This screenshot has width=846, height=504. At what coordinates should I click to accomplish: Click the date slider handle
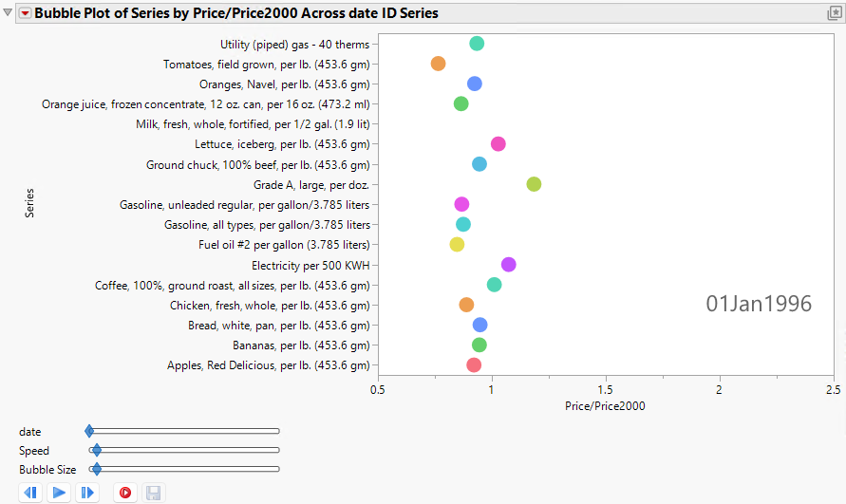(89, 432)
